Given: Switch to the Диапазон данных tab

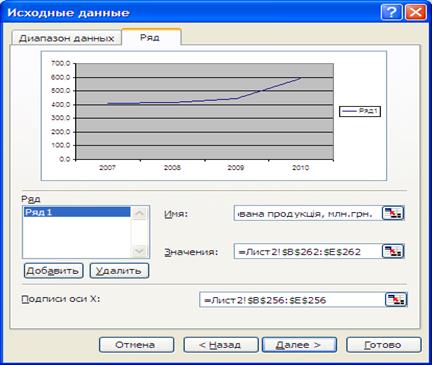Looking at the screenshot, I should tap(67, 38).
